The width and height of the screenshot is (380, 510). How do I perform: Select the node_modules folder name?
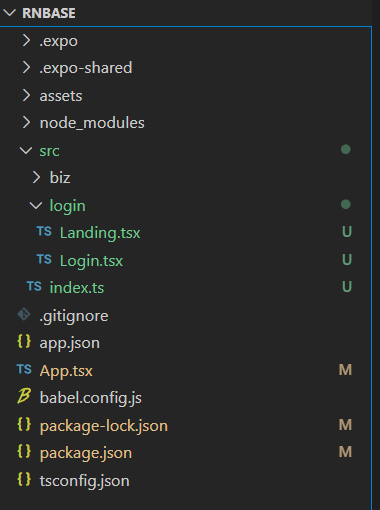tap(92, 123)
